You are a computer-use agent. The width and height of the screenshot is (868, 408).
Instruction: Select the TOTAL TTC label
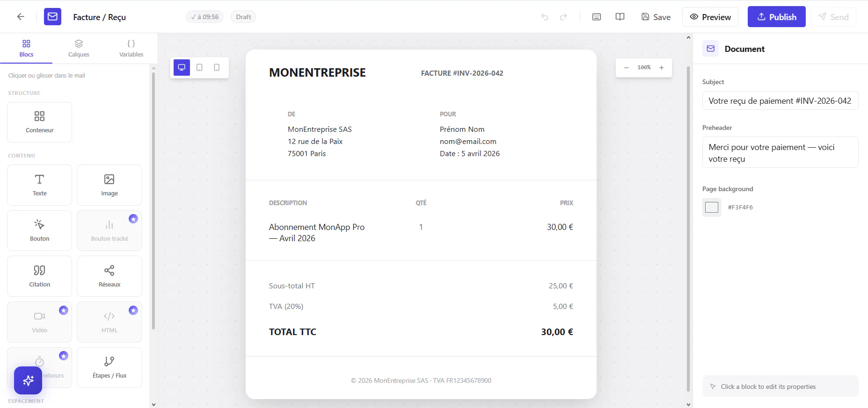point(292,332)
